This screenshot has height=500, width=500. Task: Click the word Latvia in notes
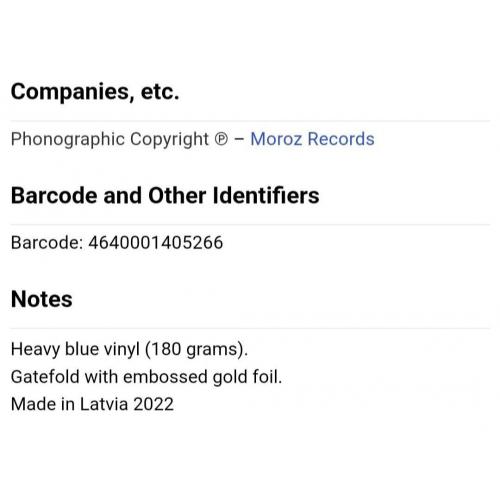coord(104,404)
